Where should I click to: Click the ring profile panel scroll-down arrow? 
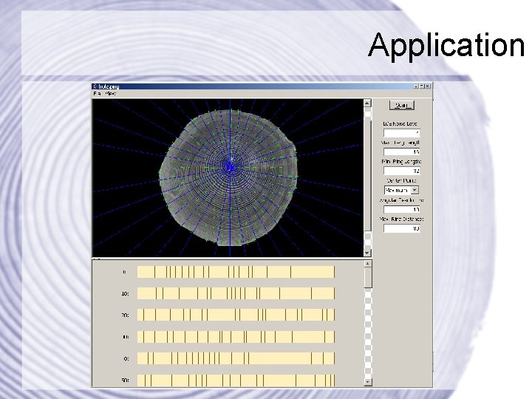tap(368, 382)
